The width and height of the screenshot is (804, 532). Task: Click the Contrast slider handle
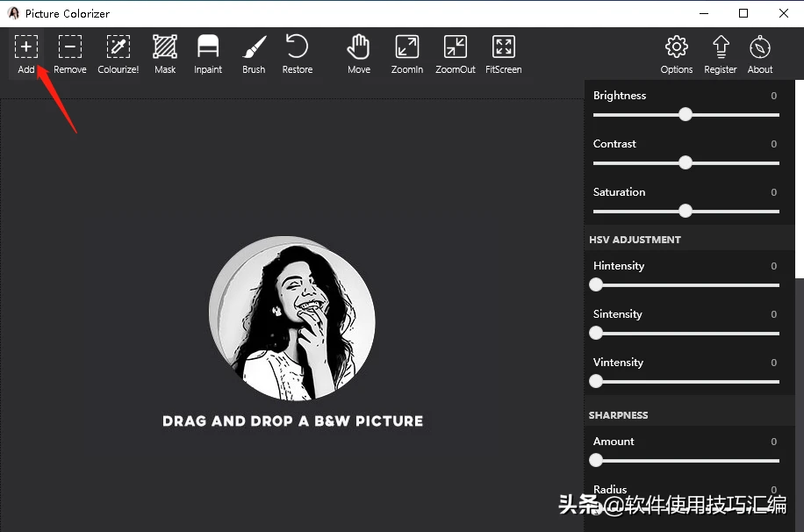point(686,162)
